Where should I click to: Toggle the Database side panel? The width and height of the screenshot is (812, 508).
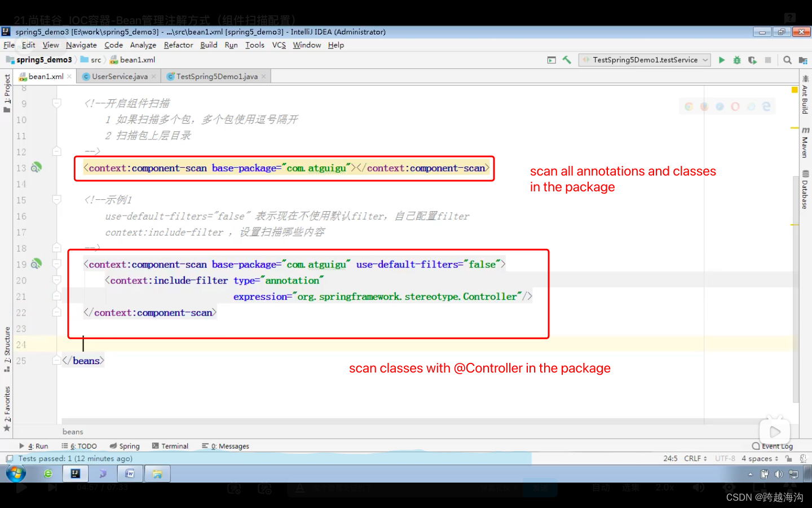(805, 190)
